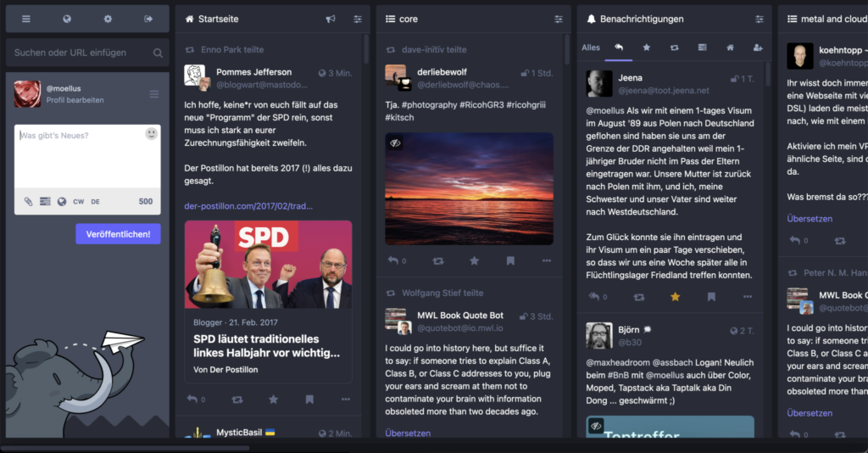Favourite derliebewolf's sunset post
The height and width of the screenshot is (453, 868).
click(475, 260)
